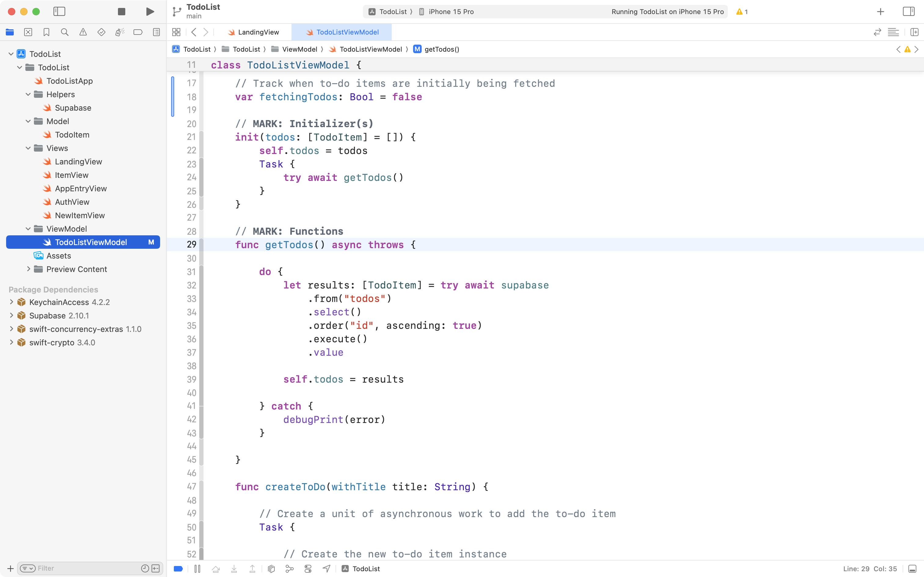Open the Report navigator

pos(156,32)
